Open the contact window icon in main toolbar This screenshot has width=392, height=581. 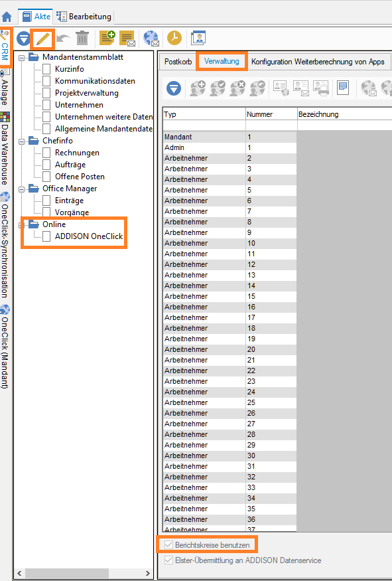(x=198, y=38)
